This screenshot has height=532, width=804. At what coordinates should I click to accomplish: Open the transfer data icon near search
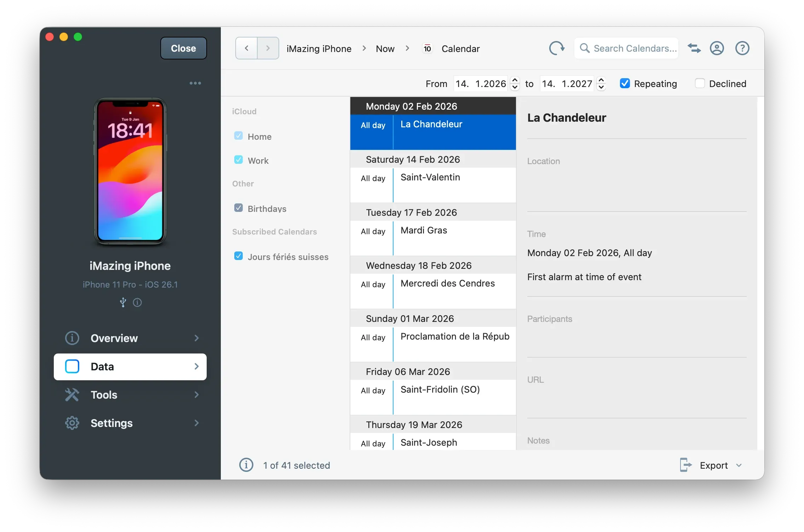(x=694, y=48)
